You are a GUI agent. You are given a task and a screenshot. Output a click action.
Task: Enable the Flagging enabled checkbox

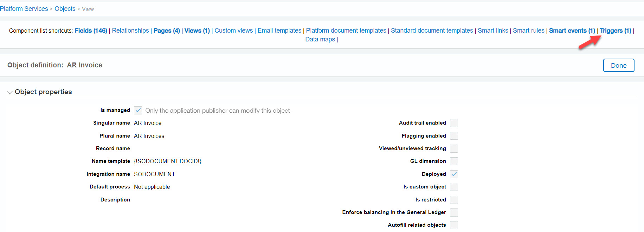pos(454,136)
